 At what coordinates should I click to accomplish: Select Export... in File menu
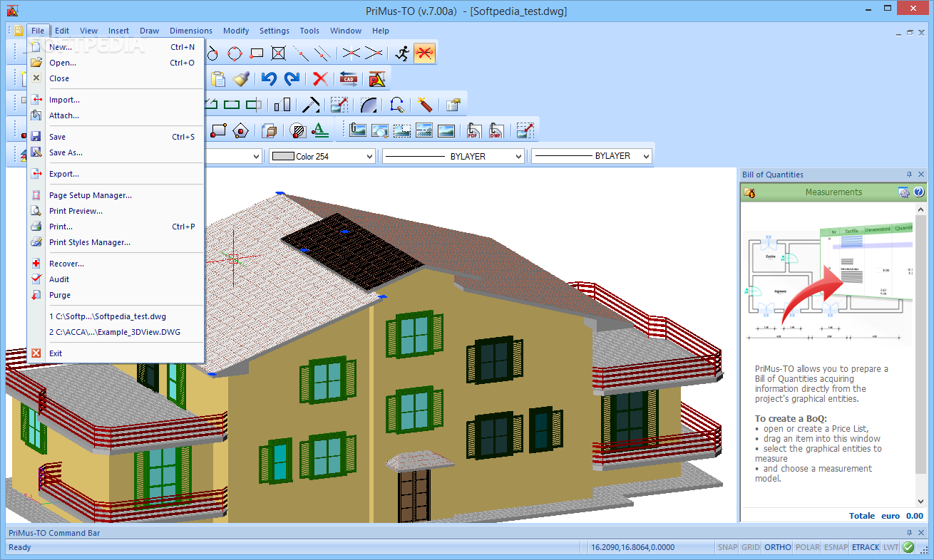pyautogui.click(x=116, y=174)
